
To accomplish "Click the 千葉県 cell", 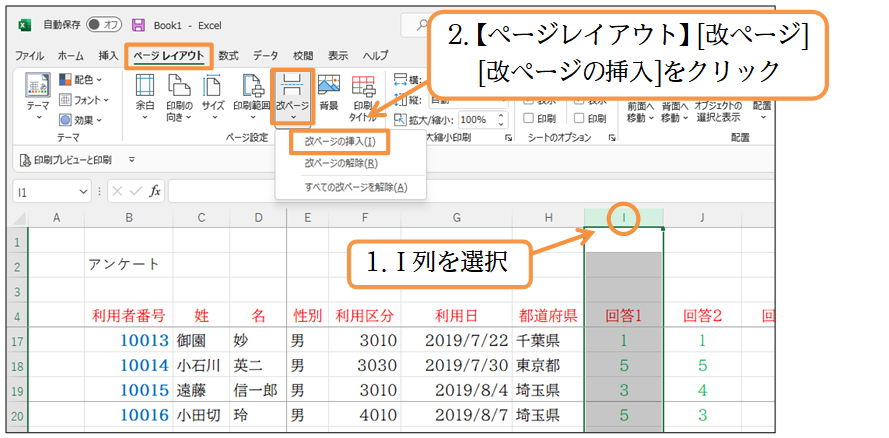I will (x=548, y=341).
